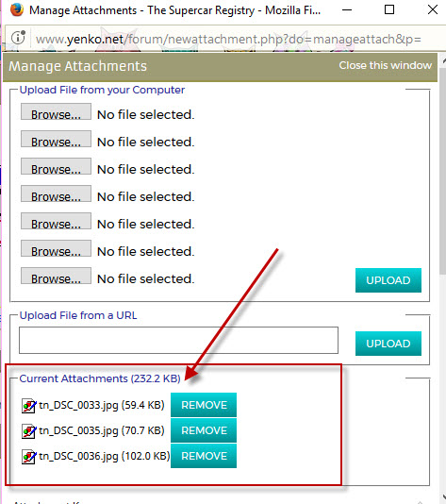Screen dimensions: 446x504
Task: Click the vertical scrollbar thumb
Action: click(x=443, y=170)
